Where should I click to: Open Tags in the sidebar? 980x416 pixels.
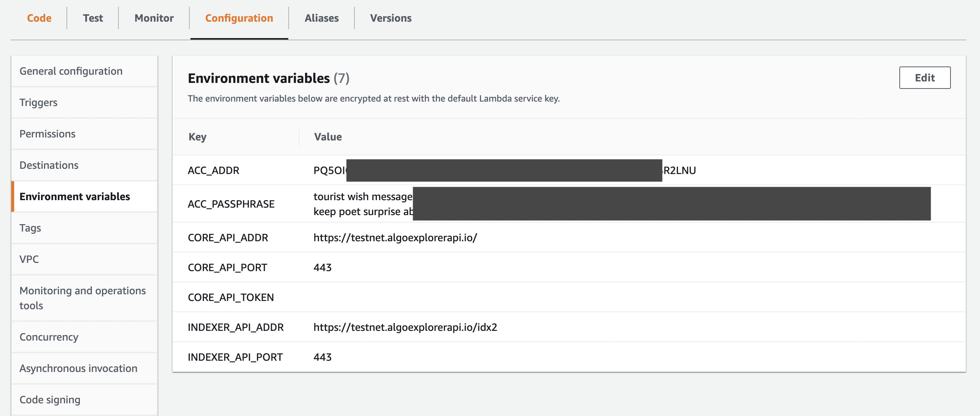(30, 228)
